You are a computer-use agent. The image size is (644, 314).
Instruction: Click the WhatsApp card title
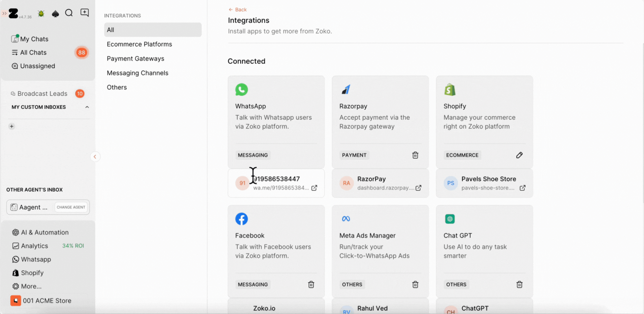250,106
